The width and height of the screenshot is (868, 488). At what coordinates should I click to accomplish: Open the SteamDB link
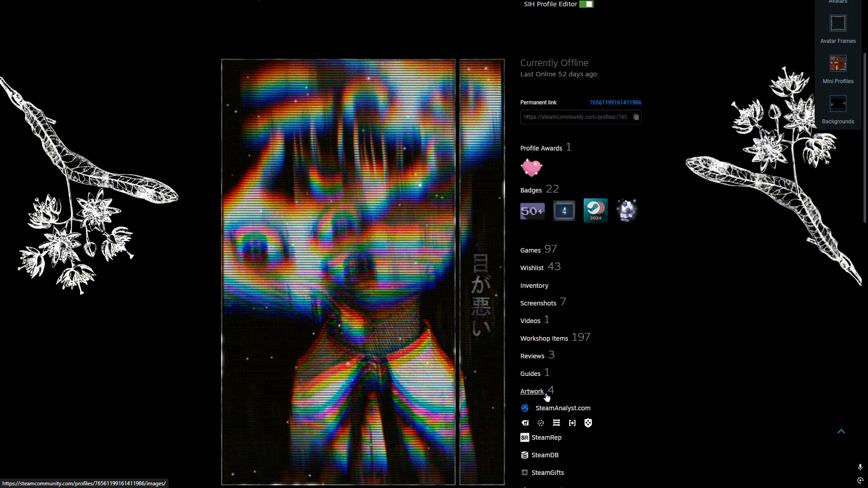click(545, 455)
